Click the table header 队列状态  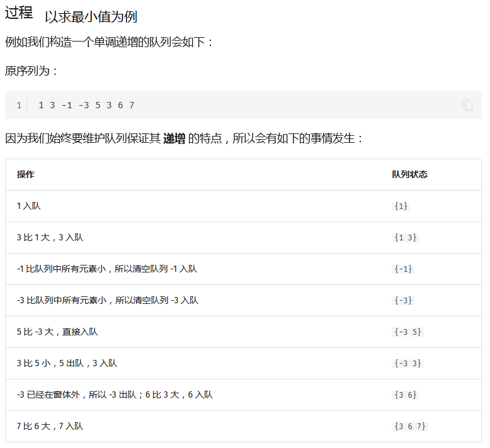(x=409, y=174)
